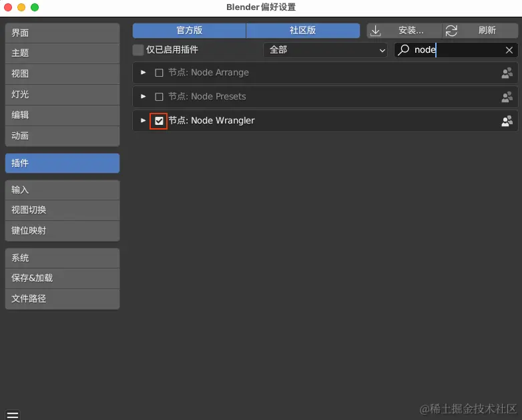Open the 主题 (Themes) preferences section
Viewport: 522px width, 420px height.
pyautogui.click(x=62, y=53)
